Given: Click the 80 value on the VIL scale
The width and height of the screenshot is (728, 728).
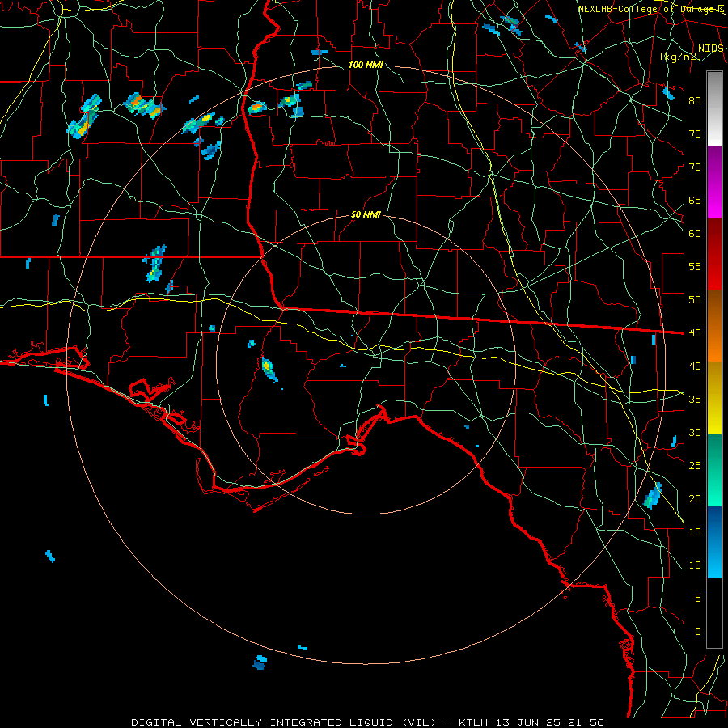Looking at the screenshot, I should 695,101.
